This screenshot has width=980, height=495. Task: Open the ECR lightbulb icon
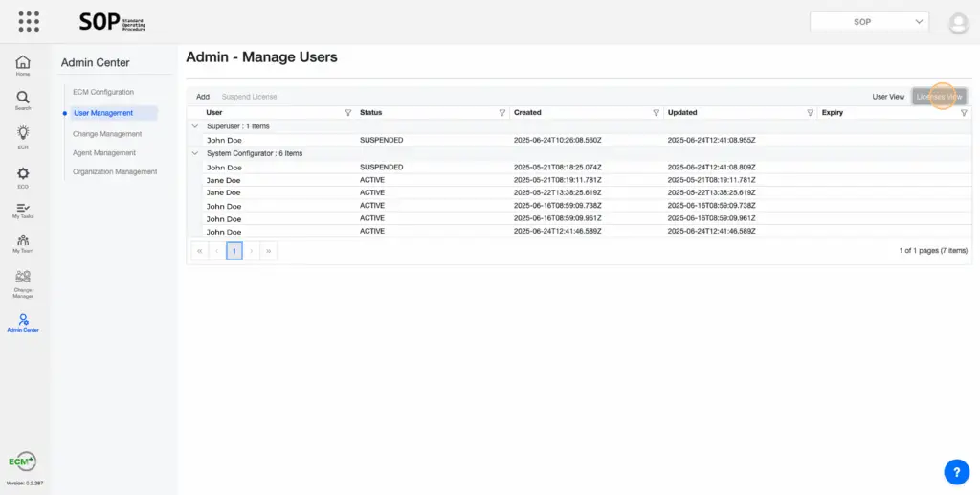(x=23, y=138)
